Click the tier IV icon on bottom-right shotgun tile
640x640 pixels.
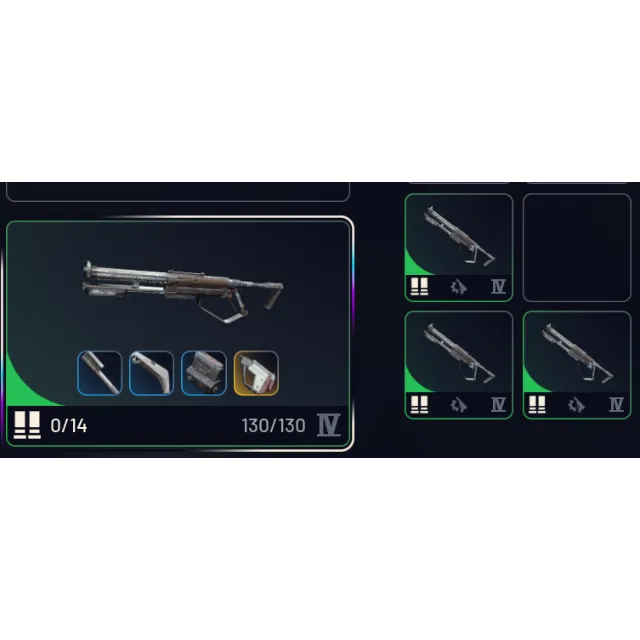pos(616,405)
